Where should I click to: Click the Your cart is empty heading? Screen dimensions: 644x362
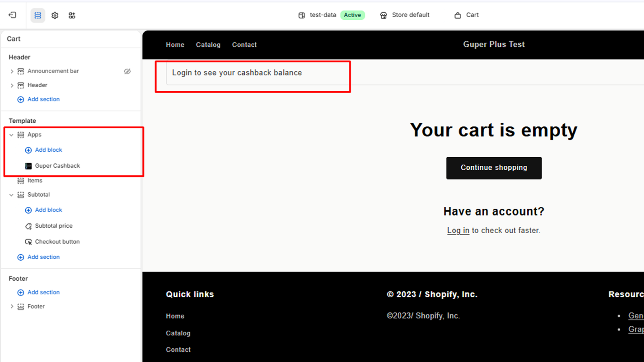tap(493, 130)
